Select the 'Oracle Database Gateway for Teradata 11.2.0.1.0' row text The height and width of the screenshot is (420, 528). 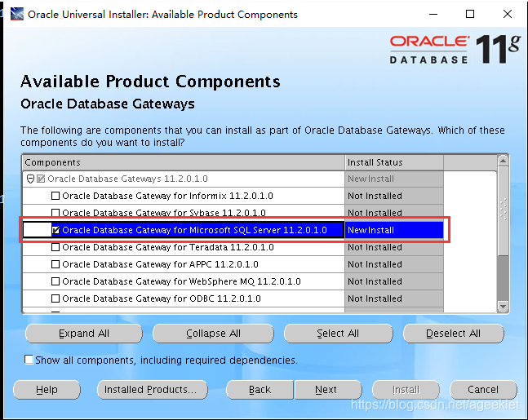pos(167,247)
